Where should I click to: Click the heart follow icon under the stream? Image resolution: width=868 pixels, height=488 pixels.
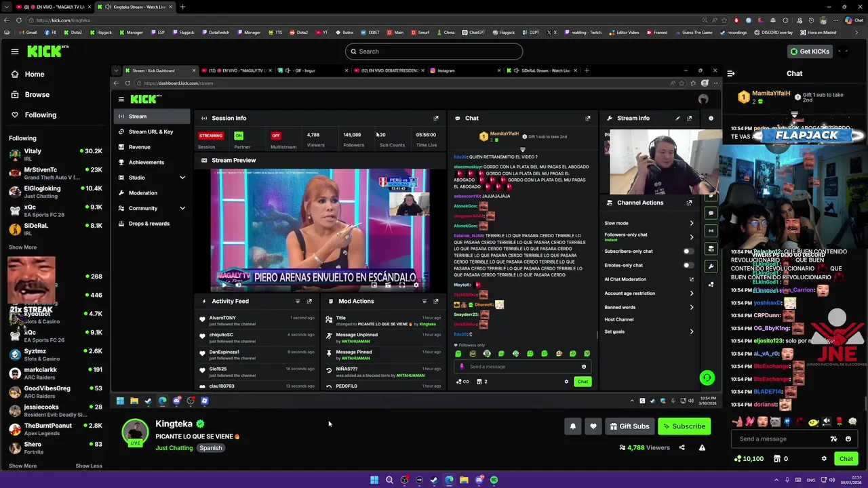pos(593,426)
